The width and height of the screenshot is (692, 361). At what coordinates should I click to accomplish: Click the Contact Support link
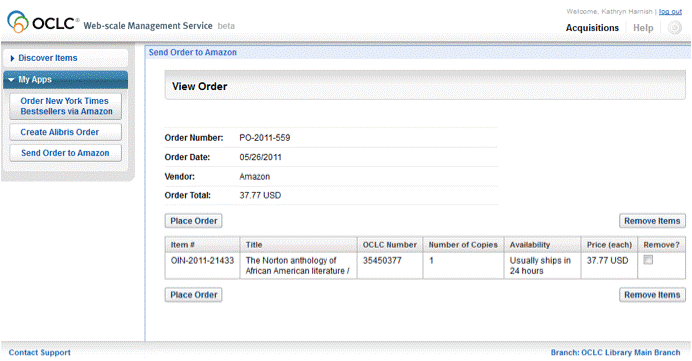click(40, 353)
